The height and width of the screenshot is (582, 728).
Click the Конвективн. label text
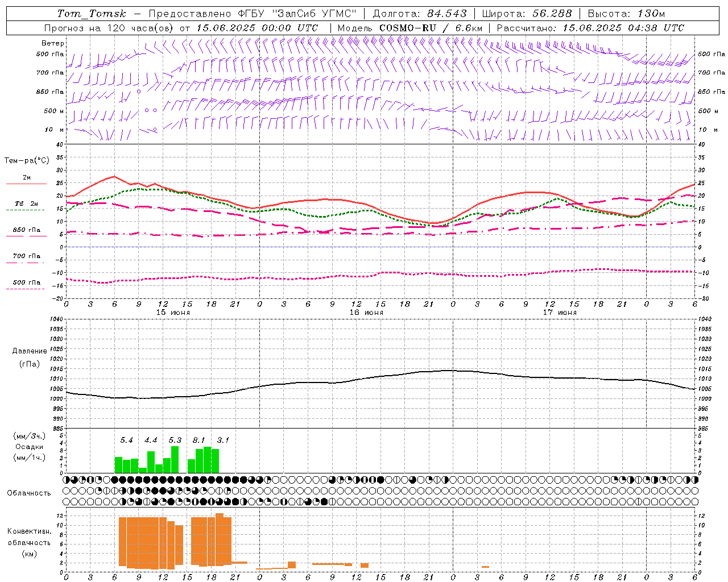point(29,531)
